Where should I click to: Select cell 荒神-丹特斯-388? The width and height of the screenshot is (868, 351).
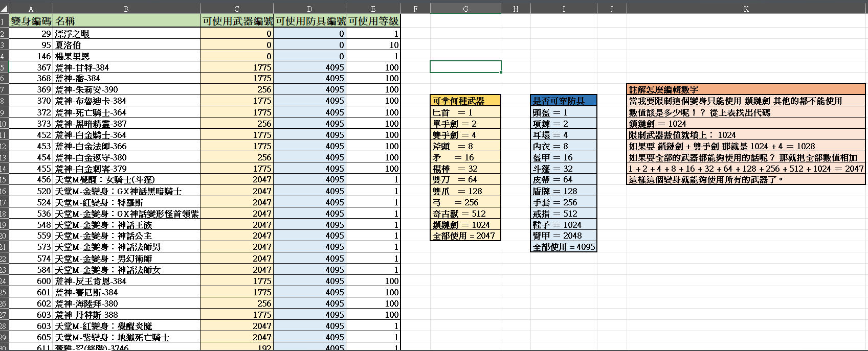pyautogui.click(x=126, y=315)
